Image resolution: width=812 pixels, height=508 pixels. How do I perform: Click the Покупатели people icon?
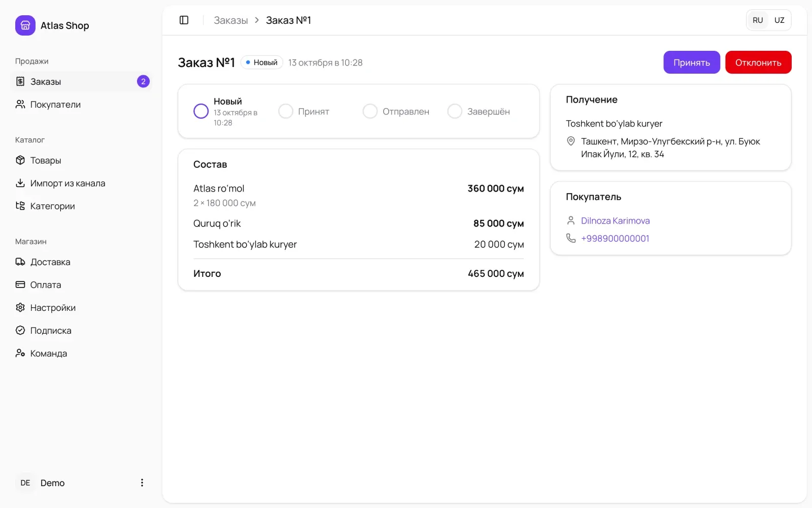coord(20,104)
